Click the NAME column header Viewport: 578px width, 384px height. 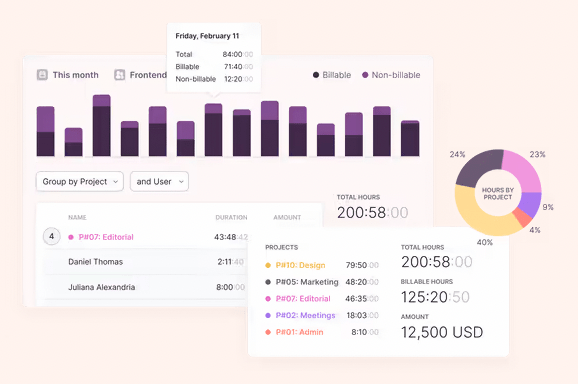77,217
